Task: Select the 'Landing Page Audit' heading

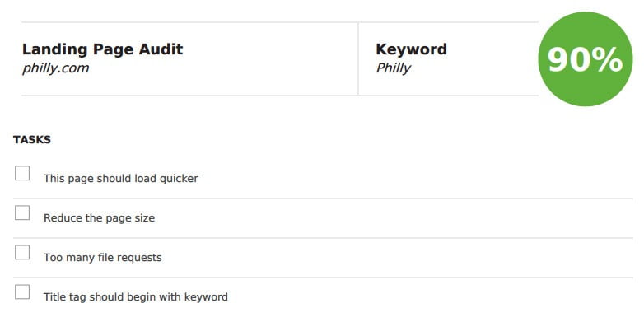Action: [102, 49]
